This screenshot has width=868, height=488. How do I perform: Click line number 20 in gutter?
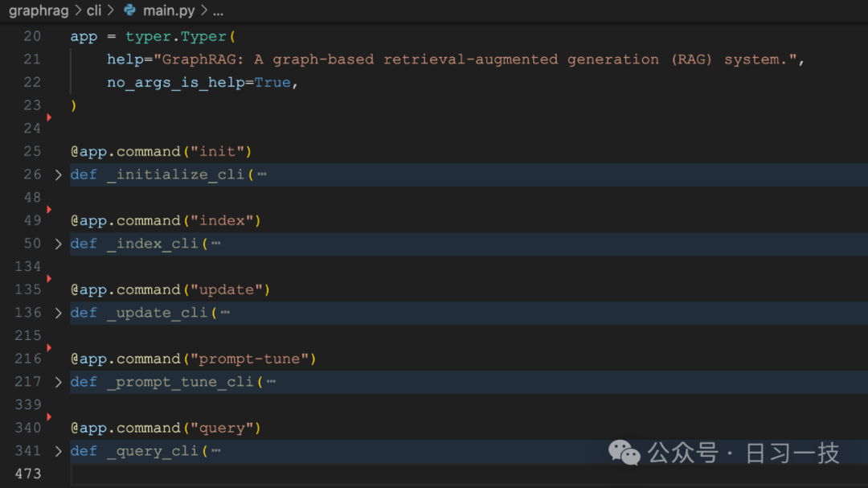(x=32, y=36)
